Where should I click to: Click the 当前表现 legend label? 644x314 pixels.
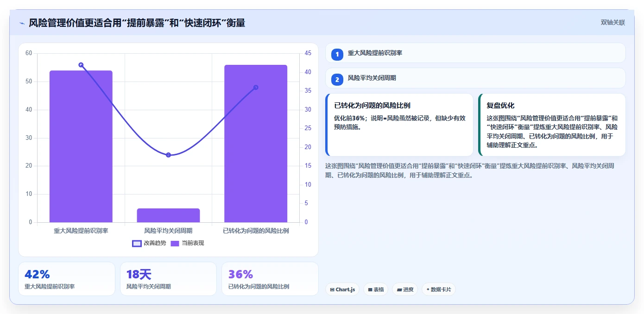193,243
